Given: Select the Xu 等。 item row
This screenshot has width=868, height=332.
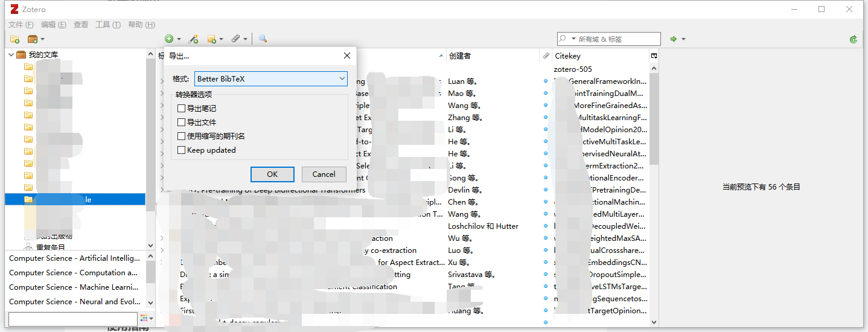Looking at the screenshot, I should pos(403,263).
